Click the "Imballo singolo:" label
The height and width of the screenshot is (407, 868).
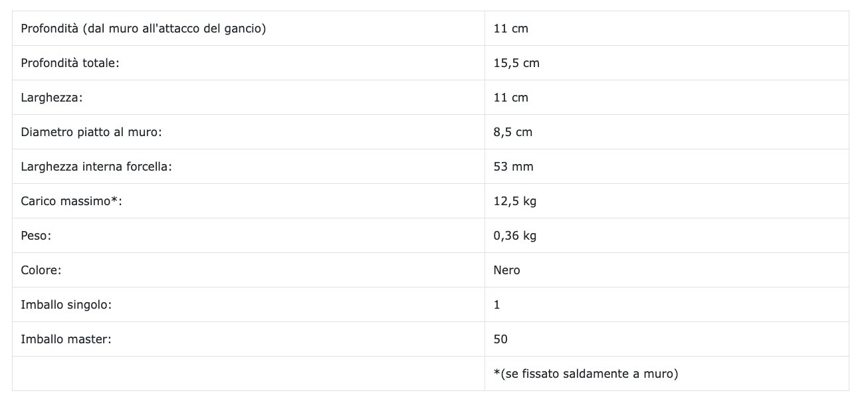click(x=66, y=305)
